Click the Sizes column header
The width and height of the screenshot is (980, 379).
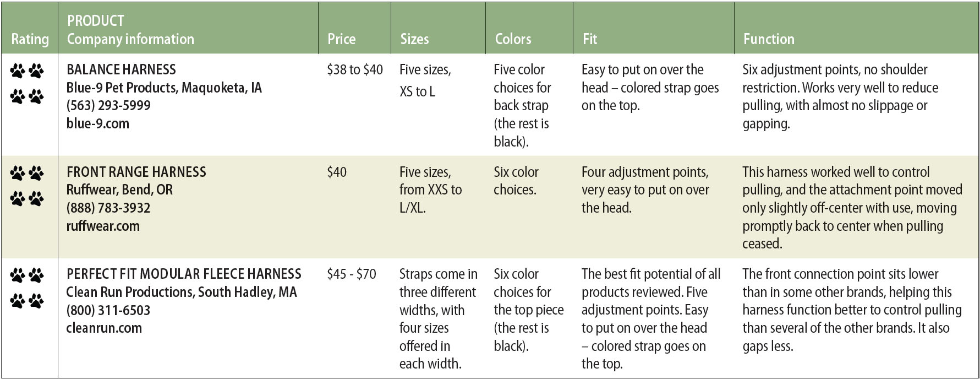point(414,39)
